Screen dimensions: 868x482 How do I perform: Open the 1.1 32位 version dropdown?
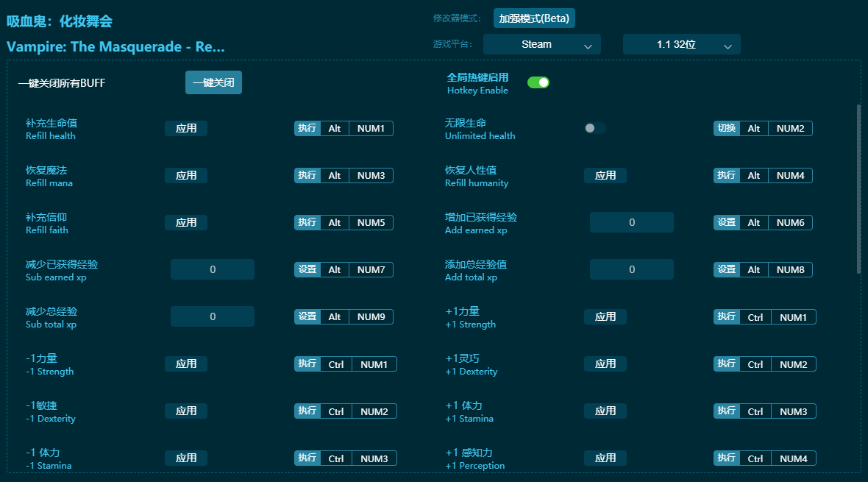(x=681, y=44)
